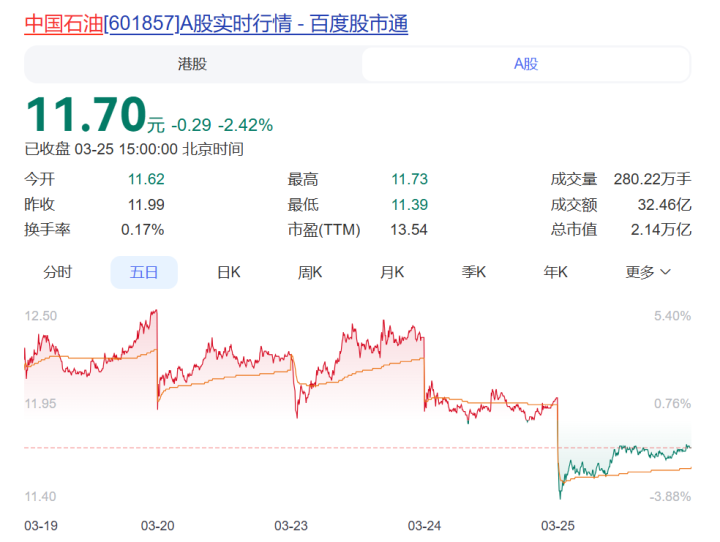Click the 5.40% percent axis label

(672, 316)
